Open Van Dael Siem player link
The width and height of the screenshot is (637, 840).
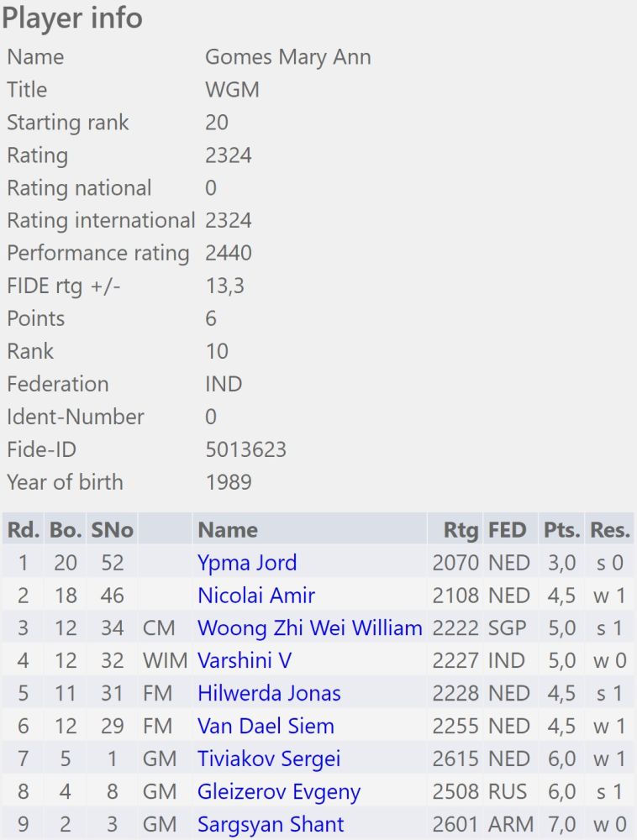point(266,726)
